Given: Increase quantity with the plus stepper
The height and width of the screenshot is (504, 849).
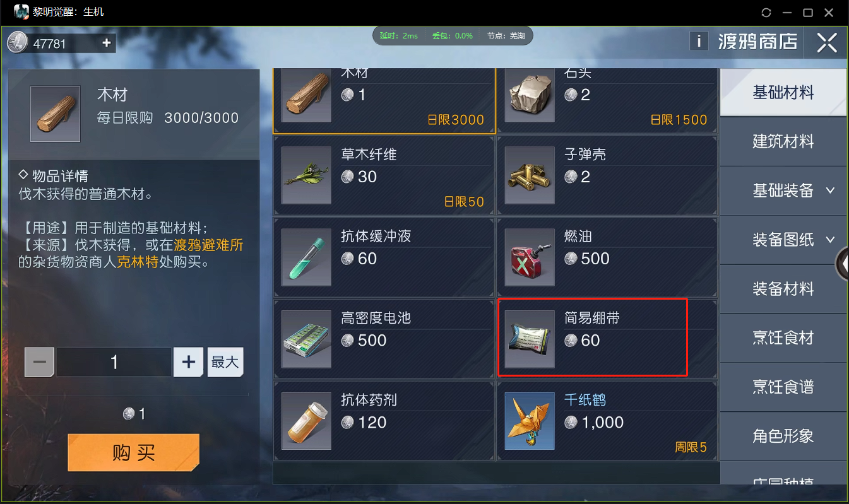Looking at the screenshot, I should 188,362.
